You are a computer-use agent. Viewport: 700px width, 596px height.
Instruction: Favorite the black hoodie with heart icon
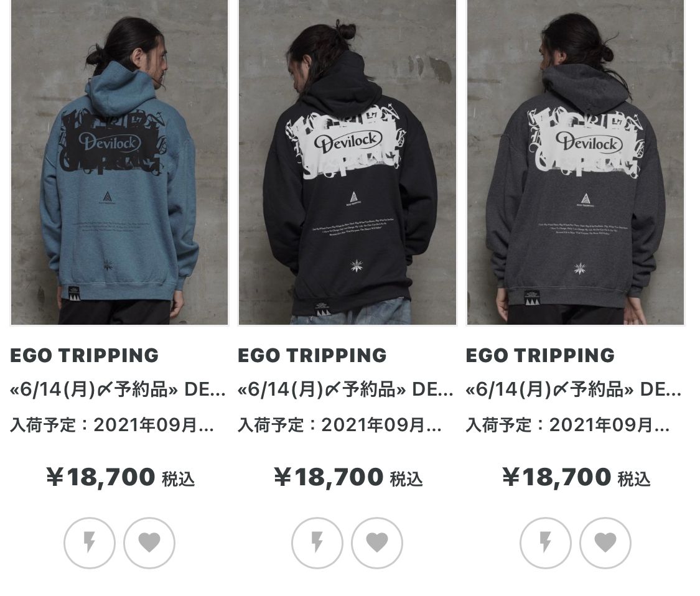point(377,543)
